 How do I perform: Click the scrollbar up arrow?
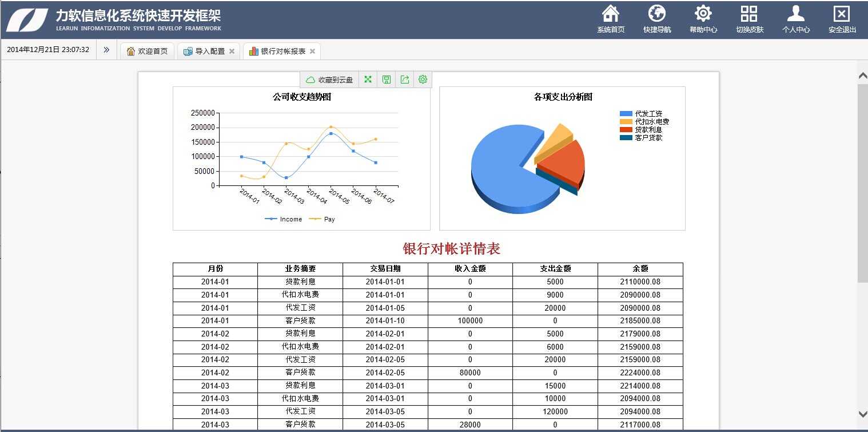[863, 76]
